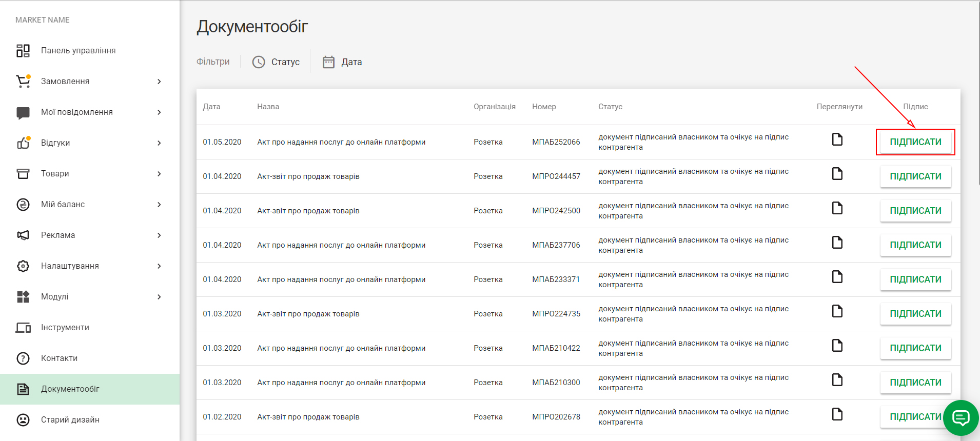Click the calendar icon of the Дата filter
The height and width of the screenshot is (441, 980).
click(328, 62)
